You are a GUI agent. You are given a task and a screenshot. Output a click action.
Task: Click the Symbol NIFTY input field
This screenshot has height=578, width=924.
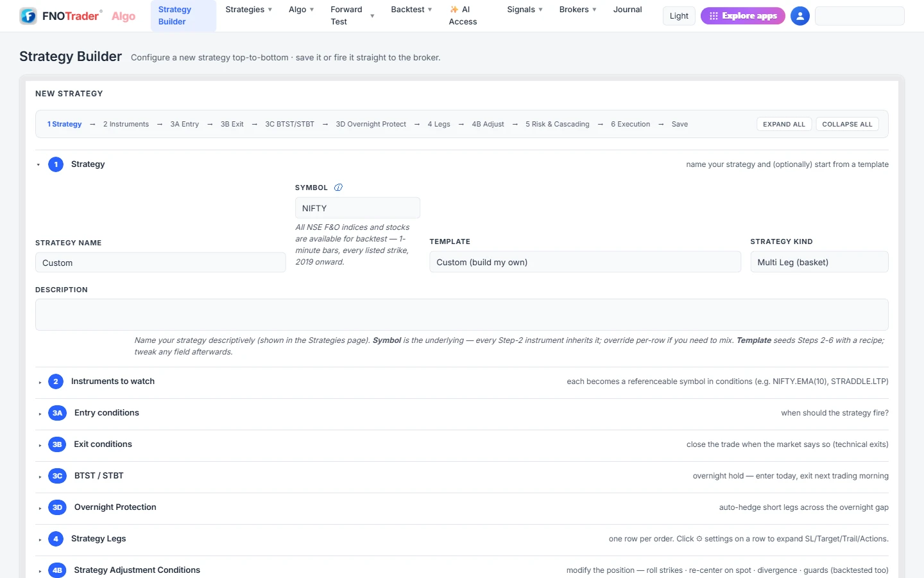coord(357,208)
